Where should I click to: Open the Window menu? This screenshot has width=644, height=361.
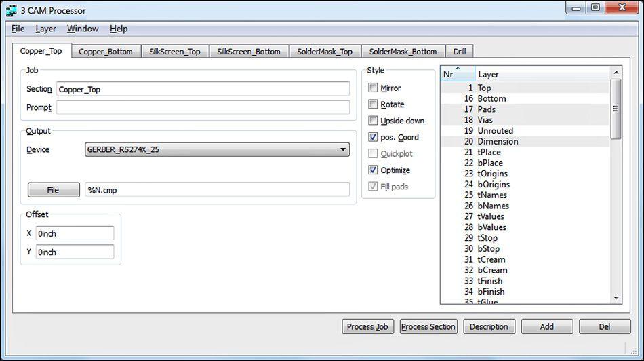83,28
